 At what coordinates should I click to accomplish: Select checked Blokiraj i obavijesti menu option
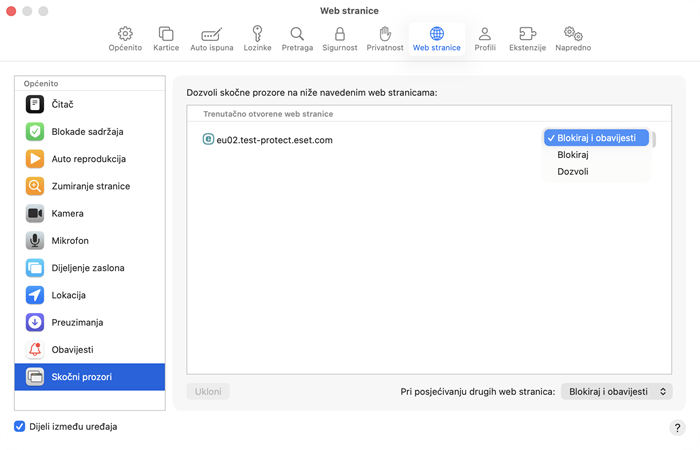coord(596,138)
